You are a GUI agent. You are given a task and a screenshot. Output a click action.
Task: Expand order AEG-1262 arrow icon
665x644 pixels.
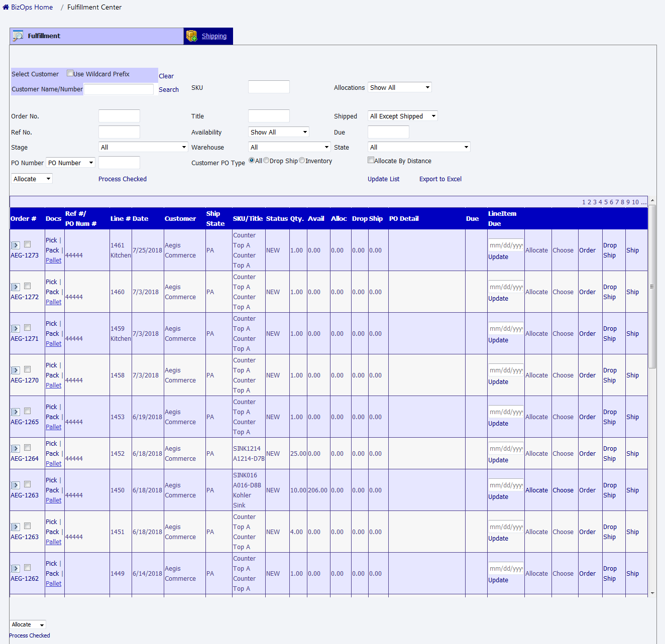point(16,569)
